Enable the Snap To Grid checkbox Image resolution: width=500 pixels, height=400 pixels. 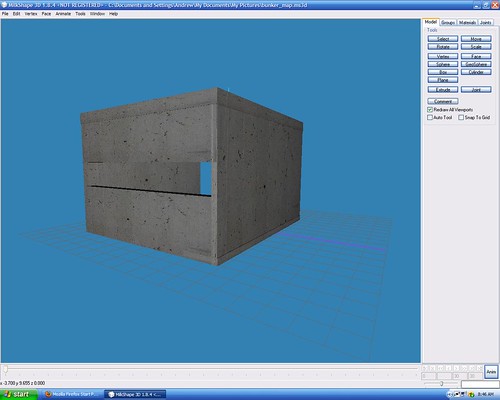(x=461, y=117)
